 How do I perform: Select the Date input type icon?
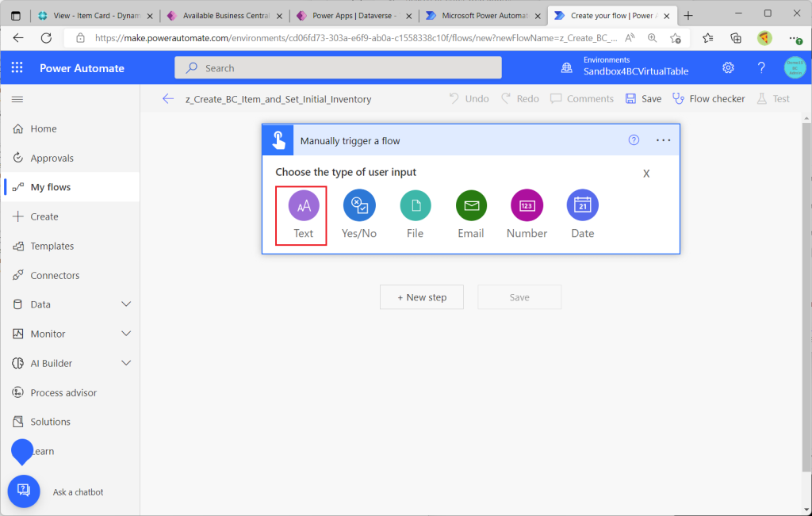click(582, 206)
